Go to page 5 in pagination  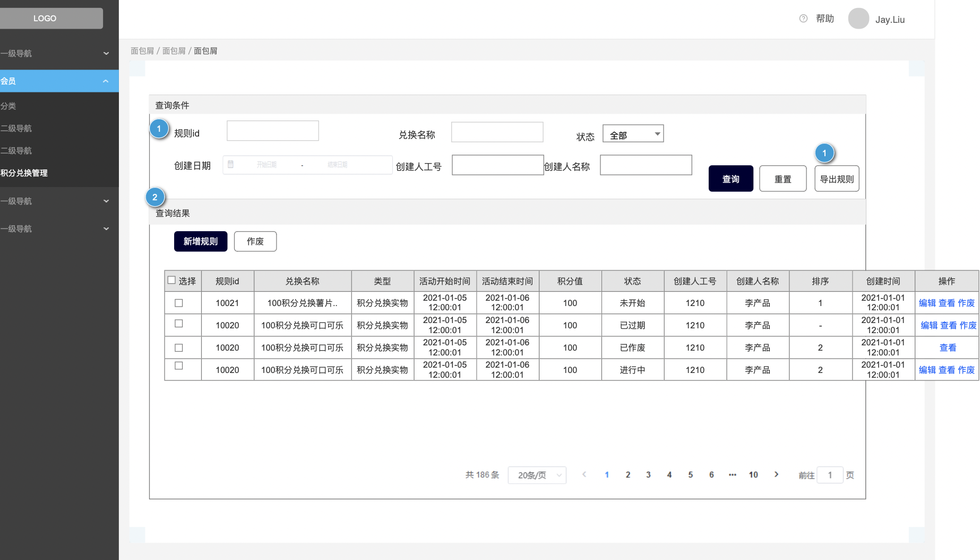point(691,475)
